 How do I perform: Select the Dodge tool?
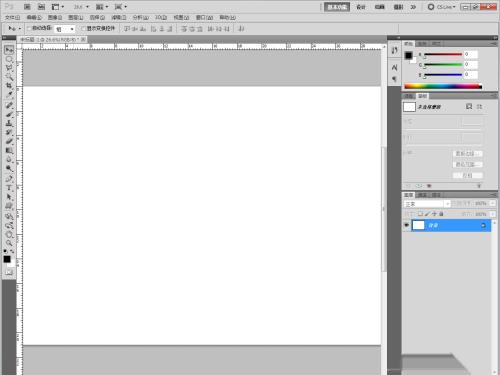click(9, 169)
